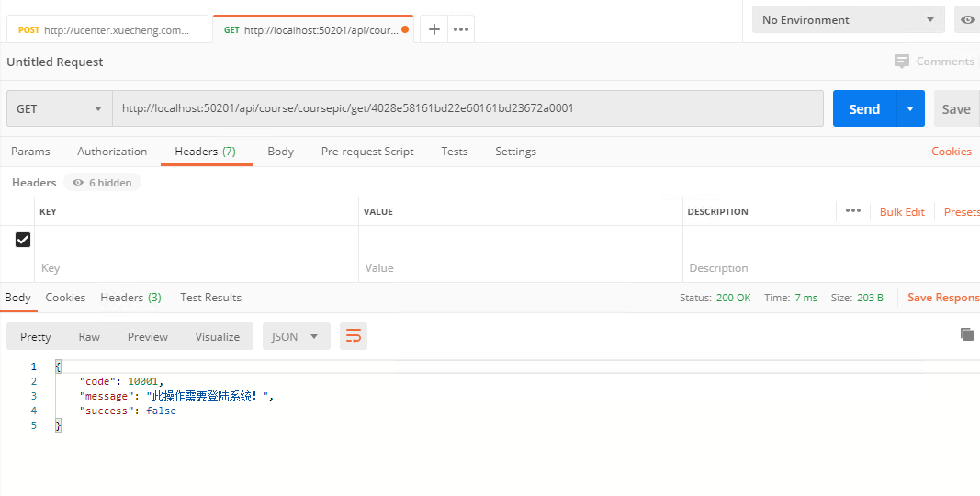The width and height of the screenshot is (980, 496).
Task: Click into the request URL field
Action: 468,108
